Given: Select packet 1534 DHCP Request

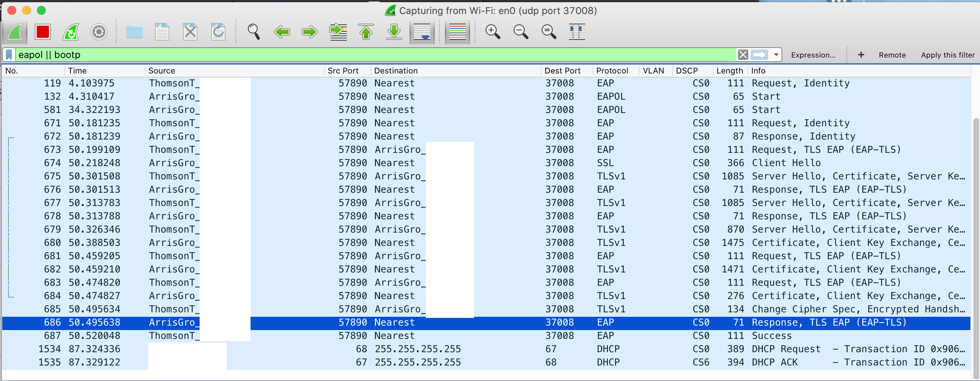Looking at the screenshot, I should tap(486, 349).
